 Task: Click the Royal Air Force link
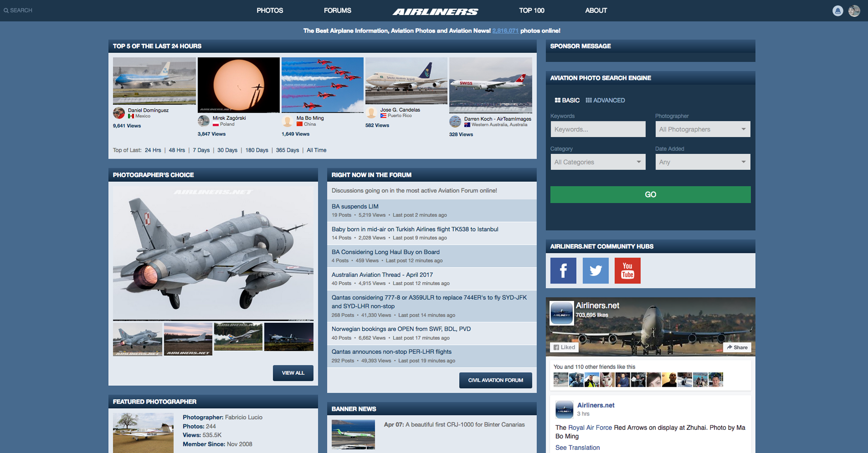[x=590, y=428]
